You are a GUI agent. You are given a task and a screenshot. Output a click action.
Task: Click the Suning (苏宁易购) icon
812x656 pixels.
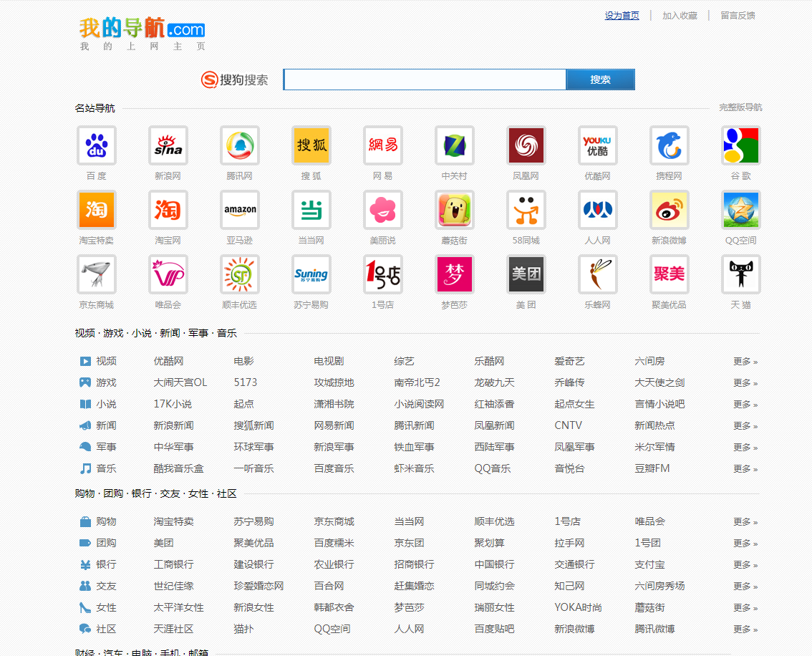pos(311,274)
